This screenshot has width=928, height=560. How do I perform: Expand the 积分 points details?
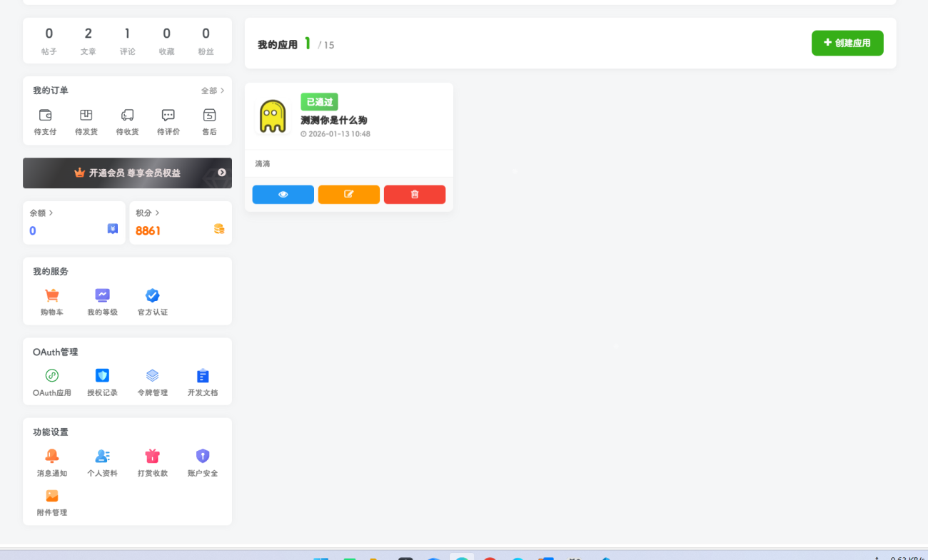(148, 213)
